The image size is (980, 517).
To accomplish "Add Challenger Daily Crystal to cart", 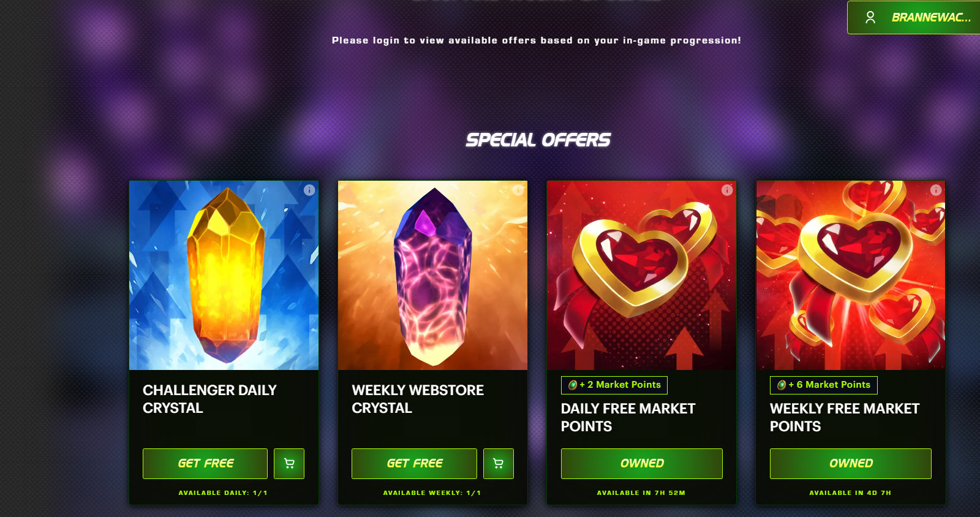I will (x=289, y=464).
